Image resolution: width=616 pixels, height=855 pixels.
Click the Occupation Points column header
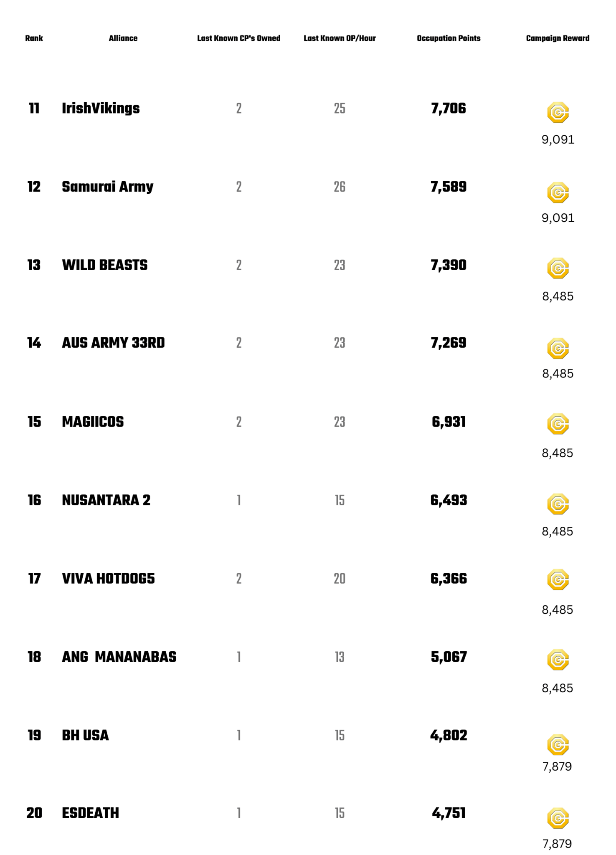(449, 38)
